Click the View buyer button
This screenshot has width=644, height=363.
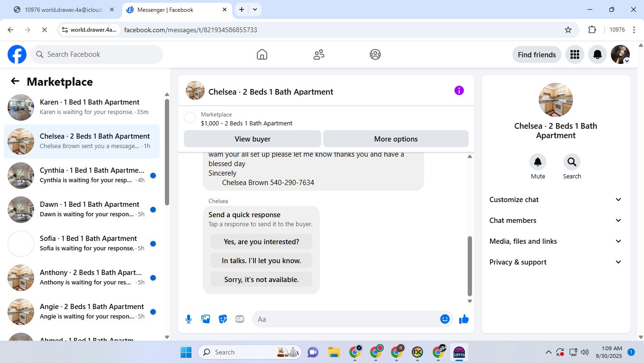point(253,139)
